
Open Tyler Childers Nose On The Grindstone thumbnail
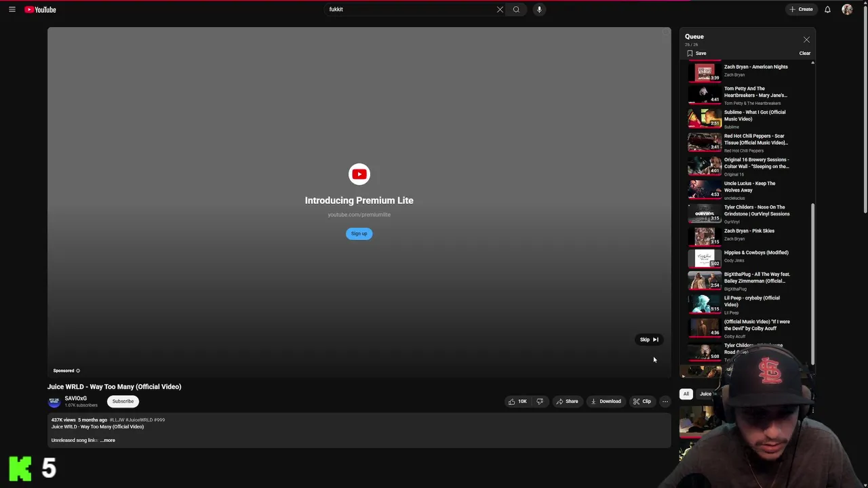(705, 213)
